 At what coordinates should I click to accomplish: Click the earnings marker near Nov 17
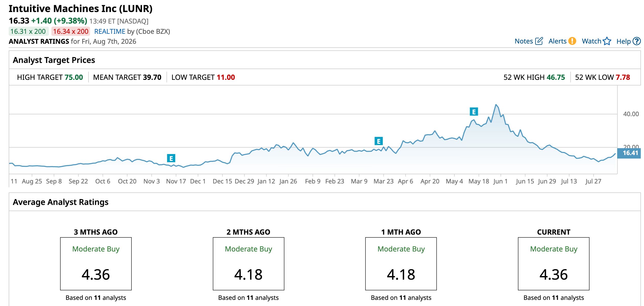pos(171,158)
